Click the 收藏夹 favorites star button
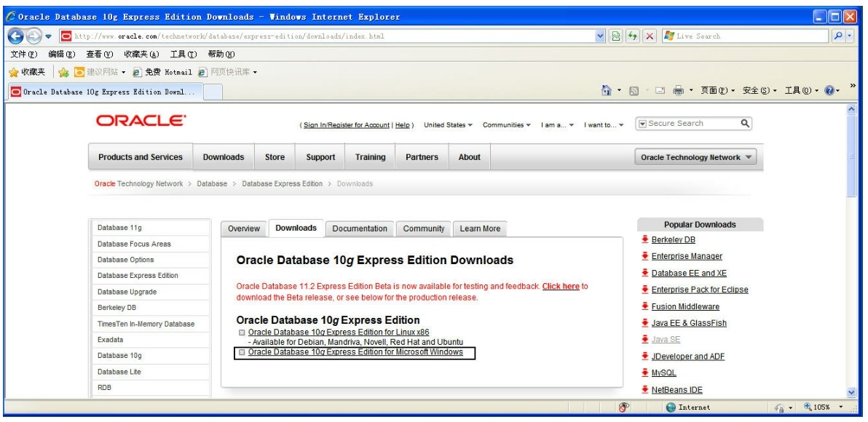868x422 pixels. point(27,72)
